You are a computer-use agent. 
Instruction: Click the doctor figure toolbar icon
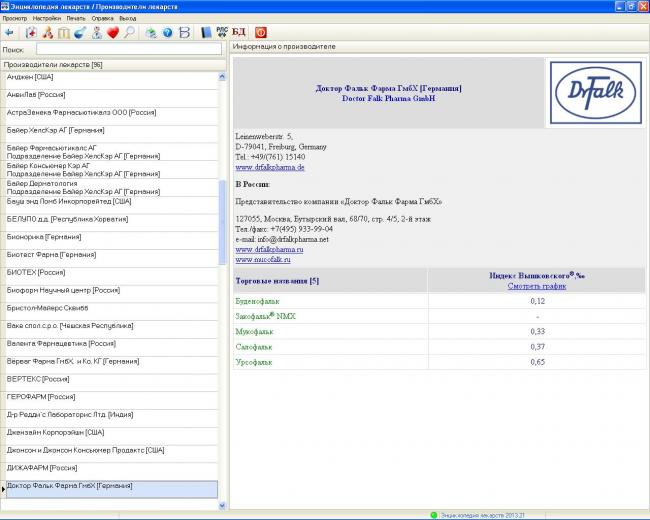(x=96, y=32)
